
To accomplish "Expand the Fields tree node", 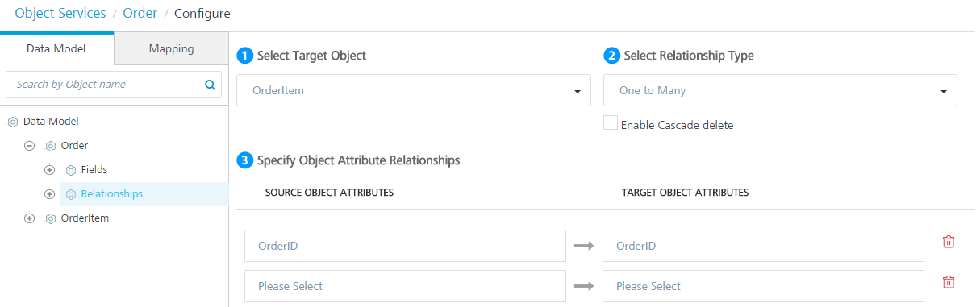I will [x=50, y=170].
